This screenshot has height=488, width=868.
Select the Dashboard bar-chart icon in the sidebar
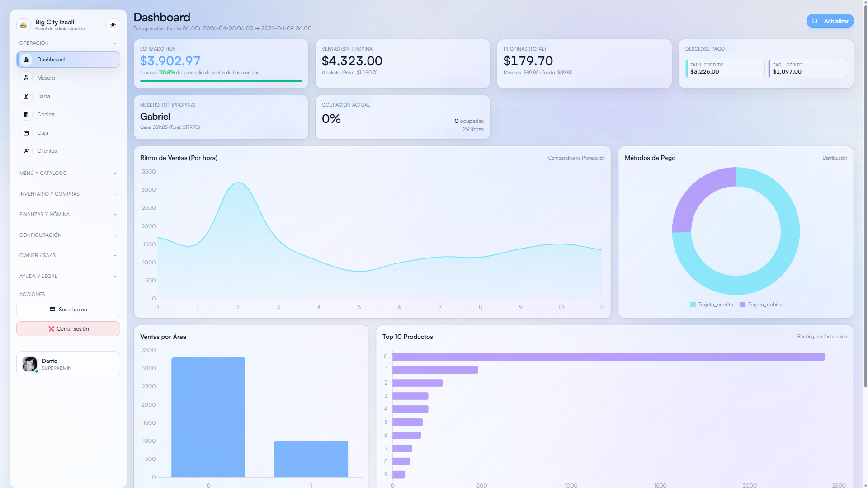tap(27, 59)
